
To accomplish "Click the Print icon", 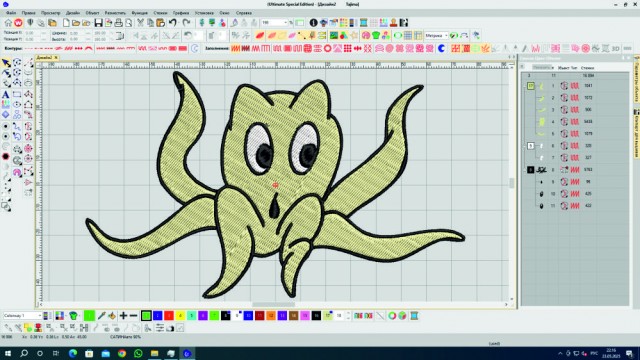I will pyautogui.click(x=118, y=23).
